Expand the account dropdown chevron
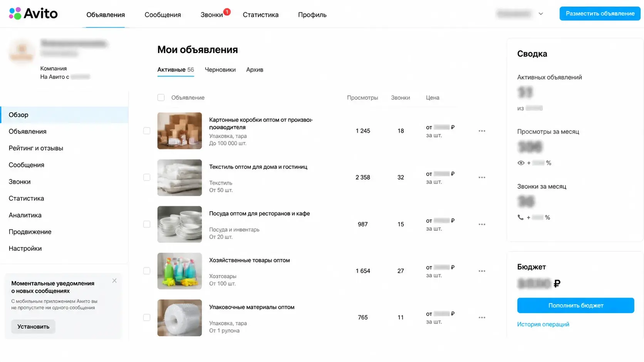Viewport: 644px width, 362px height. 541,14
